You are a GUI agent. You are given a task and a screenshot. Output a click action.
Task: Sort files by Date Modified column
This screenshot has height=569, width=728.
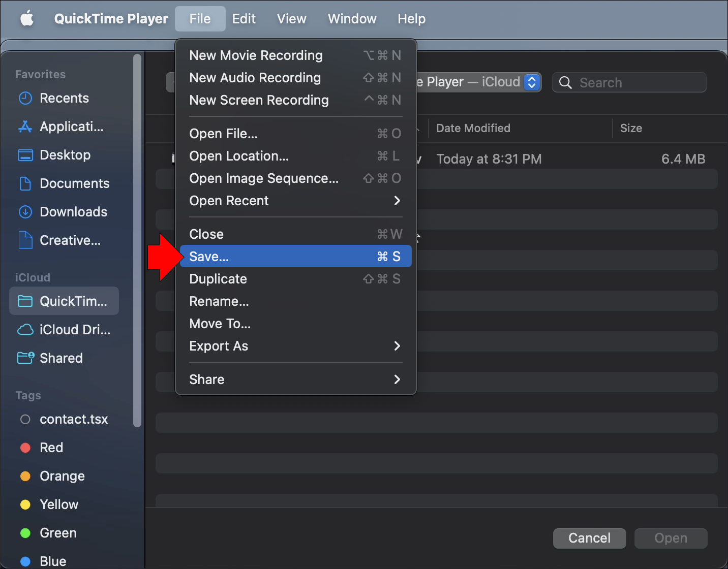pyautogui.click(x=473, y=129)
